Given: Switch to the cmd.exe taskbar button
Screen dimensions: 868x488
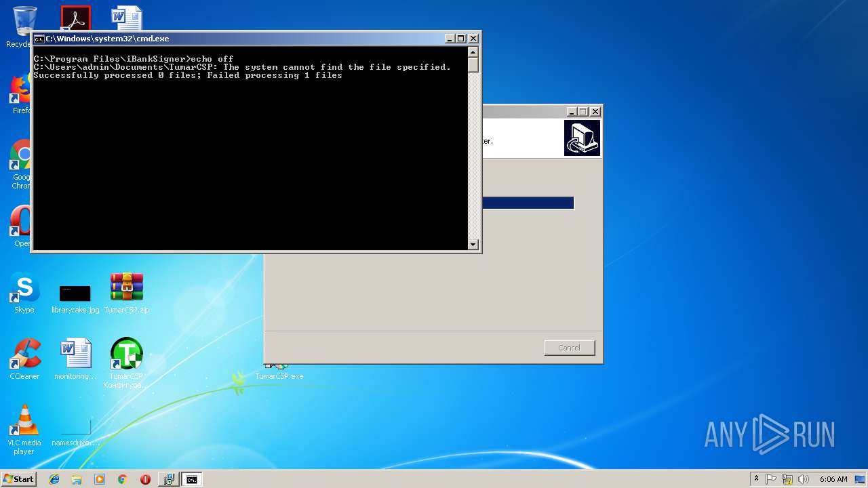Looking at the screenshot, I should pos(192,479).
